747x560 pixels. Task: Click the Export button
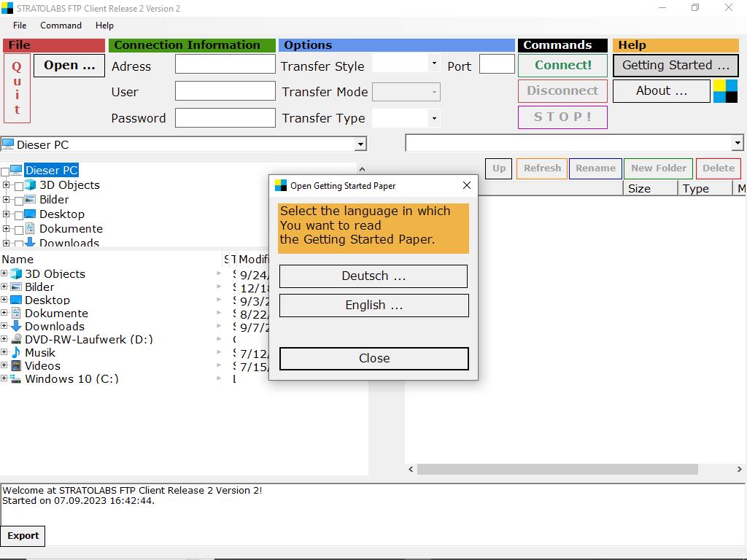pyautogui.click(x=23, y=536)
